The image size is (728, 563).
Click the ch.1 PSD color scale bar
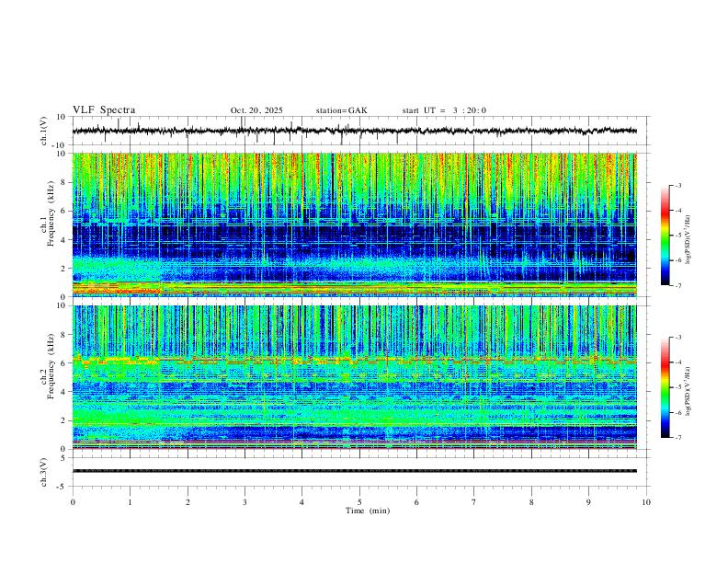pyautogui.click(x=665, y=236)
